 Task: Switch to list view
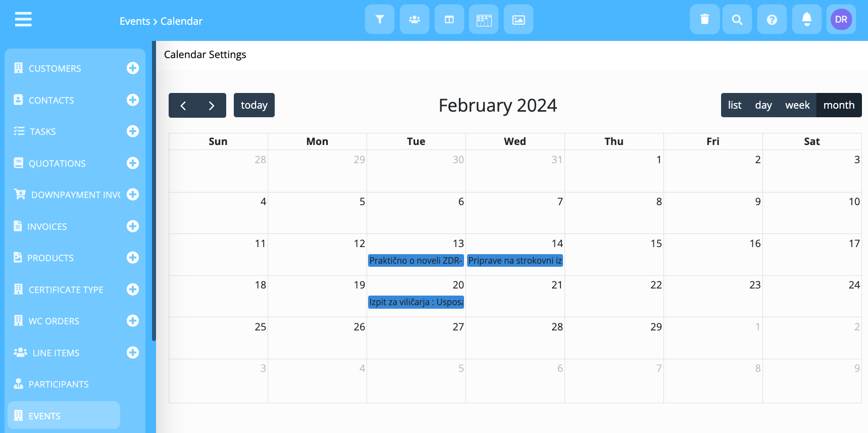tap(734, 105)
